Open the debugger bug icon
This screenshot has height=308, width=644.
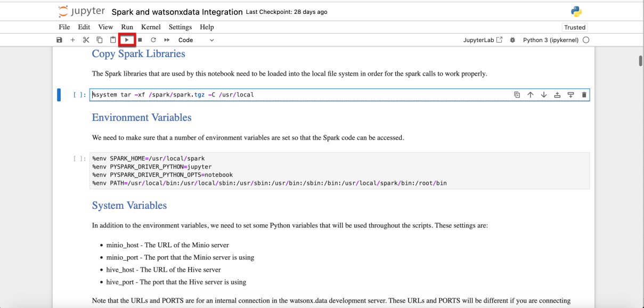[512, 40]
